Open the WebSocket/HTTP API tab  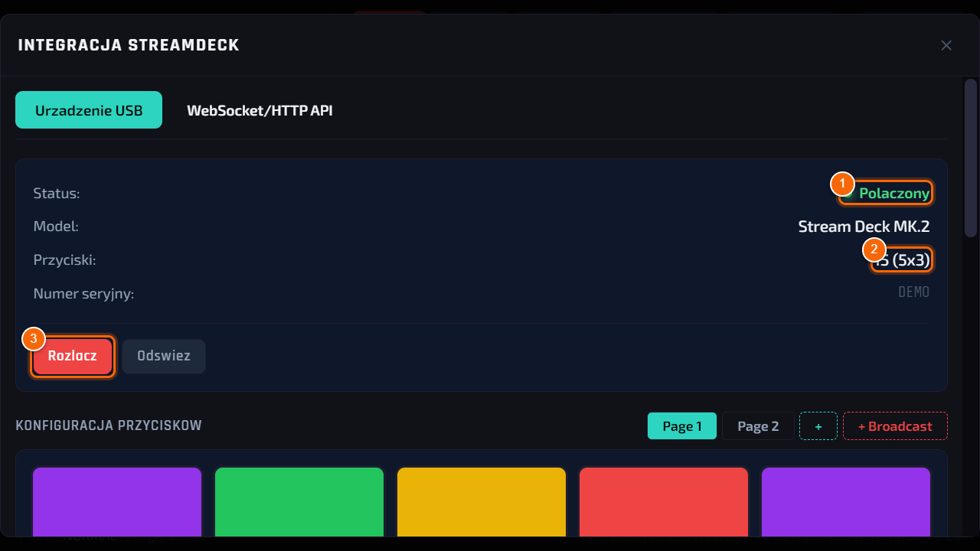point(260,110)
